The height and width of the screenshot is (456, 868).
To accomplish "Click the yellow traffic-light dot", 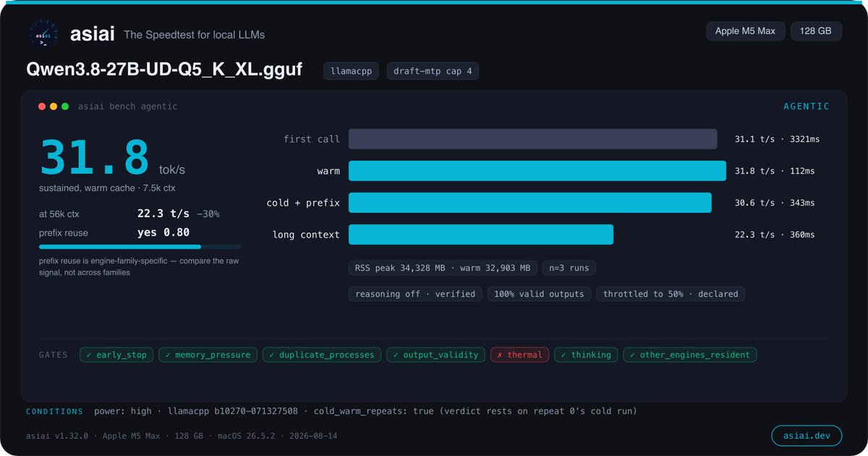I will [x=54, y=106].
